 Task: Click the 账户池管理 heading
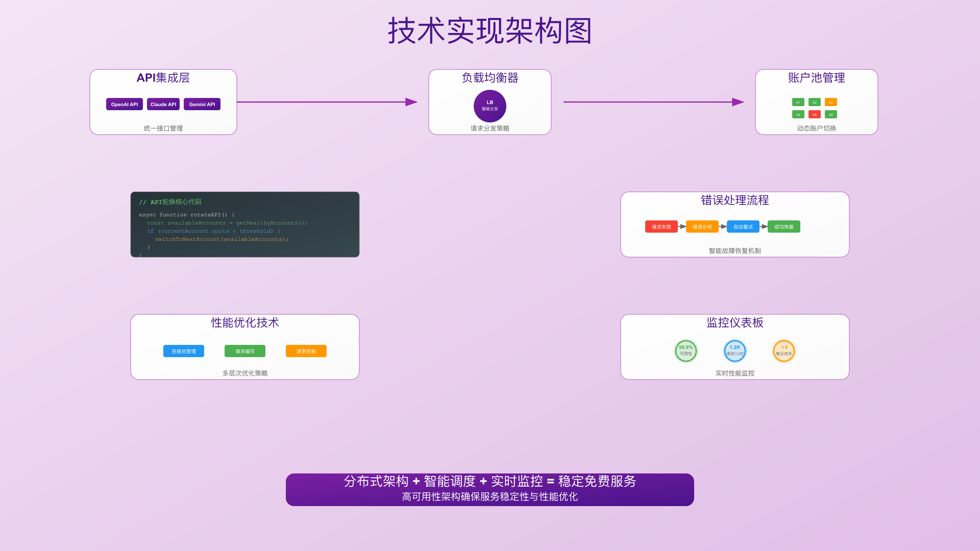(817, 78)
